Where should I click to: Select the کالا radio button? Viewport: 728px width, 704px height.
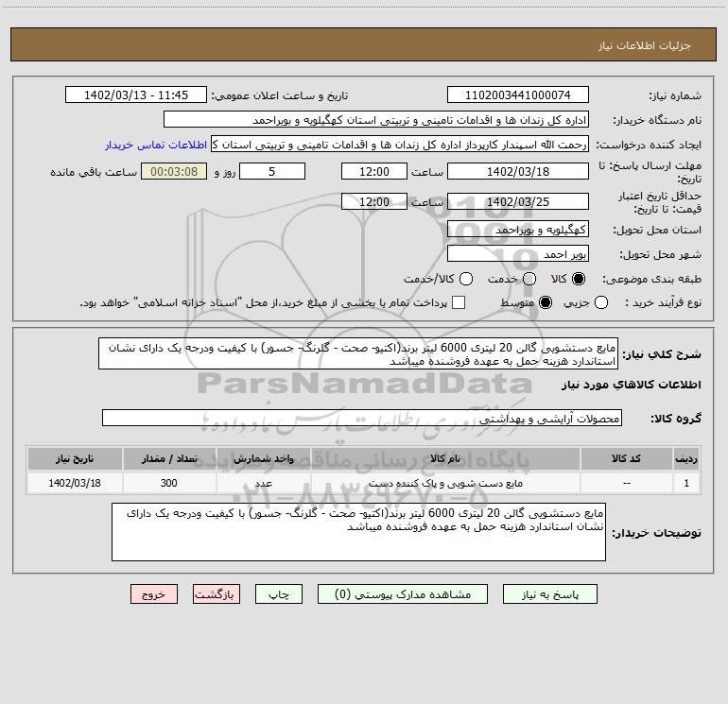[579, 279]
